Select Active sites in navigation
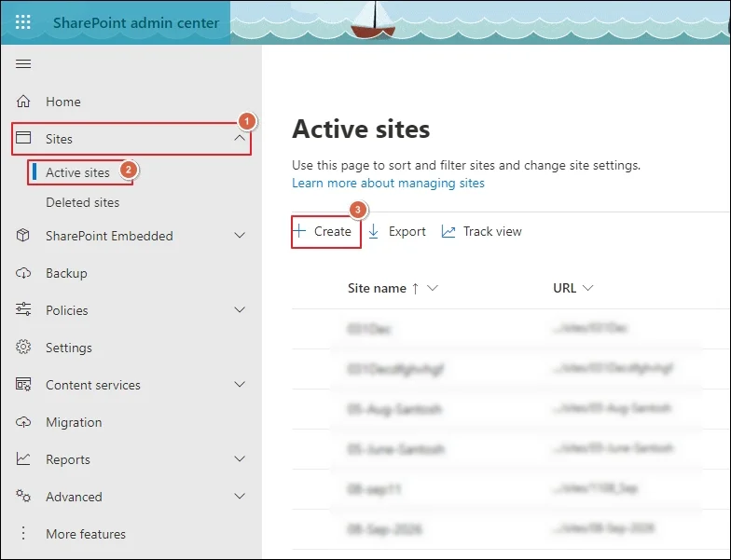The height and width of the screenshot is (560, 731). point(80,172)
